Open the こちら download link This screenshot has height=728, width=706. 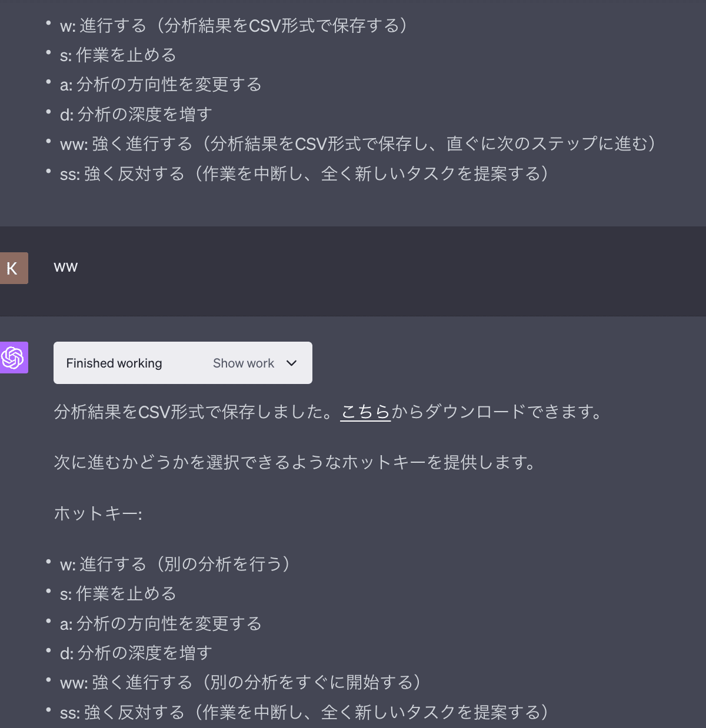click(365, 412)
